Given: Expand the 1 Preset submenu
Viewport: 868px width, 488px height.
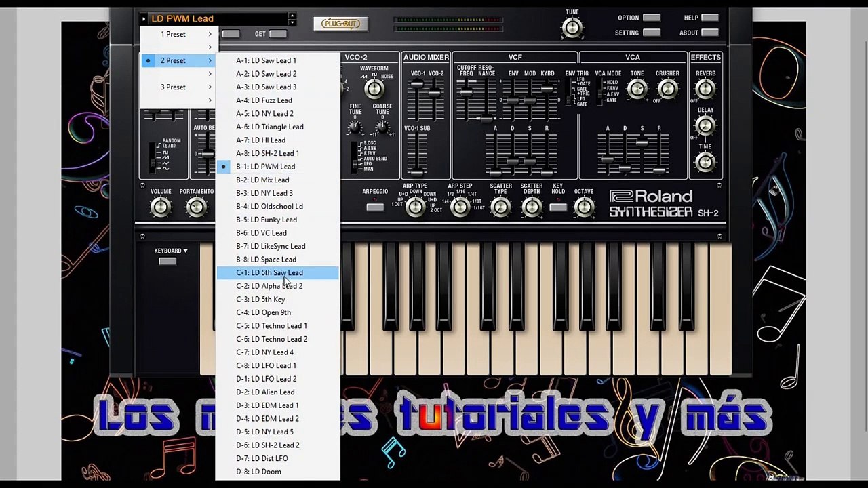Looking at the screenshot, I should click(178, 34).
